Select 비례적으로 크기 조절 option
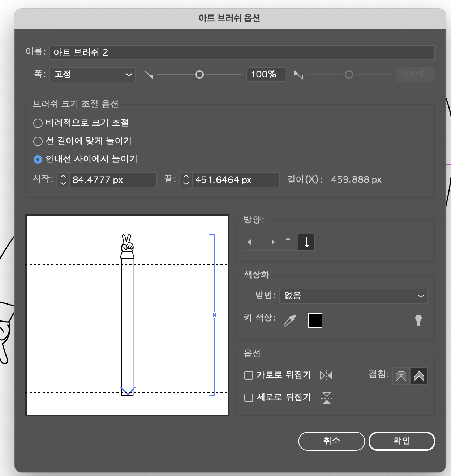The width and height of the screenshot is (451, 476). [38, 123]
